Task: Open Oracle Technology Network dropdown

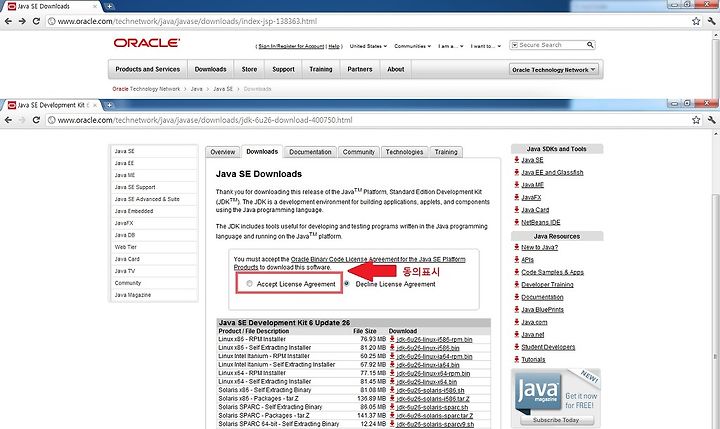Action: point(553,70)
